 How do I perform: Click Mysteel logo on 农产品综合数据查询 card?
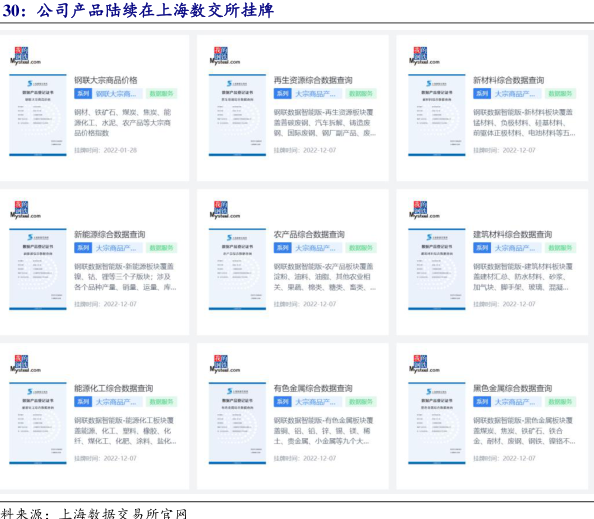(225, 210)
